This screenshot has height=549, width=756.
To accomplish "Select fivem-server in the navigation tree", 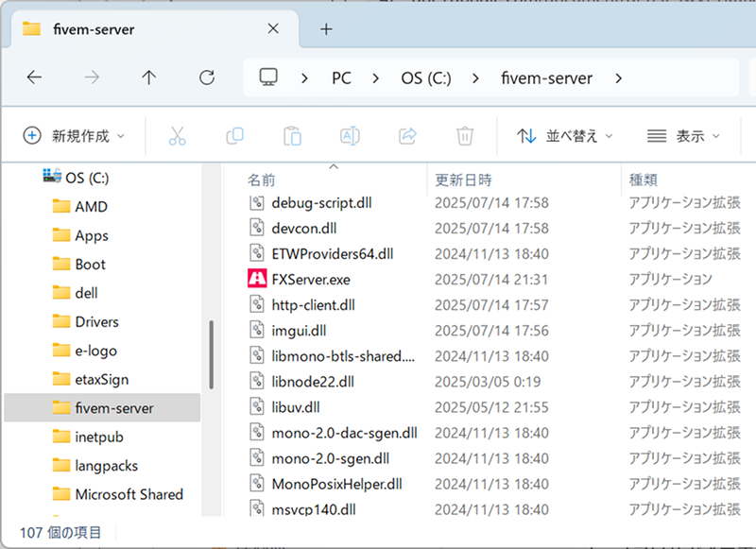I will tap(102, 408).
